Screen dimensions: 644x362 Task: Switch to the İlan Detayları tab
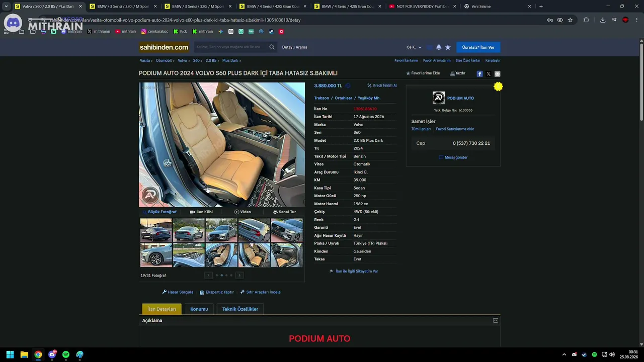(162, 309)
